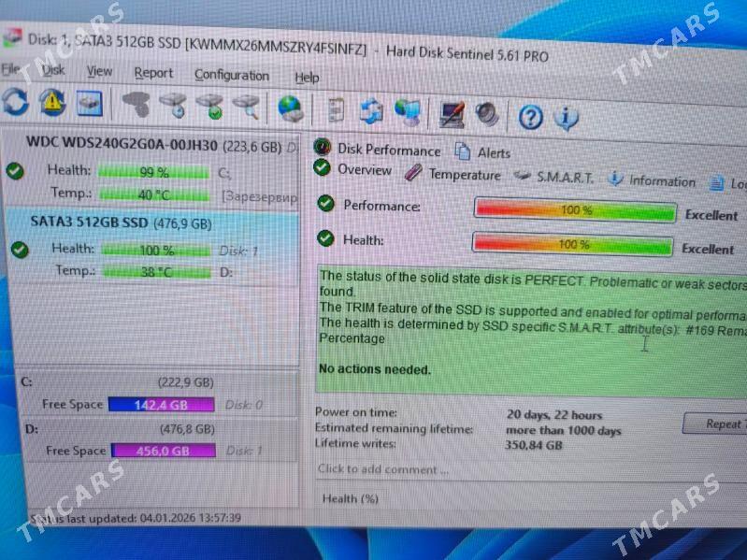
Task: Open Help via the blue question mark icon
Action: tap(530, 117)
